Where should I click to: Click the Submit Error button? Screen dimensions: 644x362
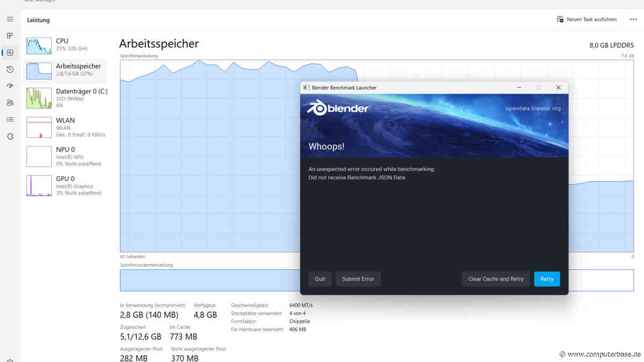(x=358, y=279)
